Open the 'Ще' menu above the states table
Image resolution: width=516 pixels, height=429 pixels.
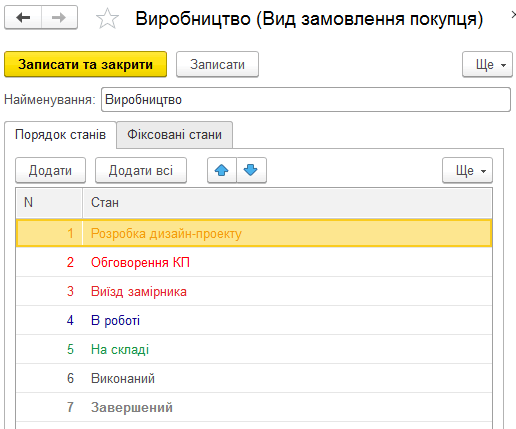pyautogui.click(x=467, y=170)
